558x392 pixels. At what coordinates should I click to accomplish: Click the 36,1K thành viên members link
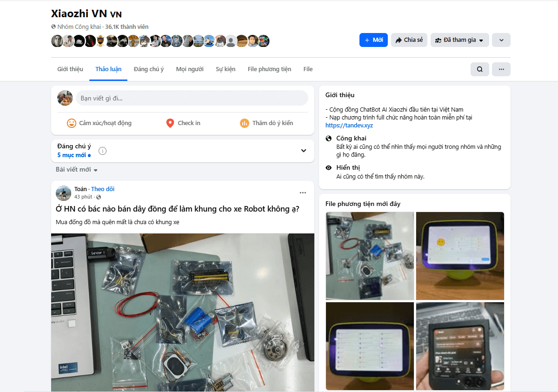point(127,27)
